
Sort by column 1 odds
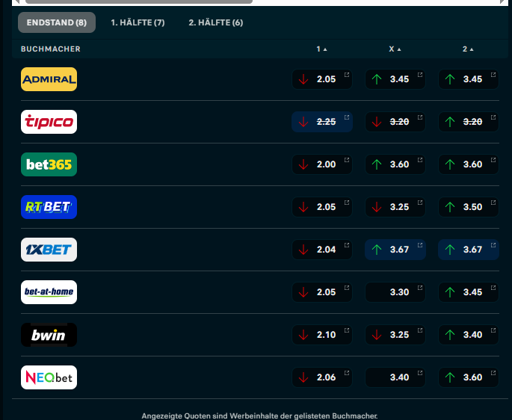321,49
